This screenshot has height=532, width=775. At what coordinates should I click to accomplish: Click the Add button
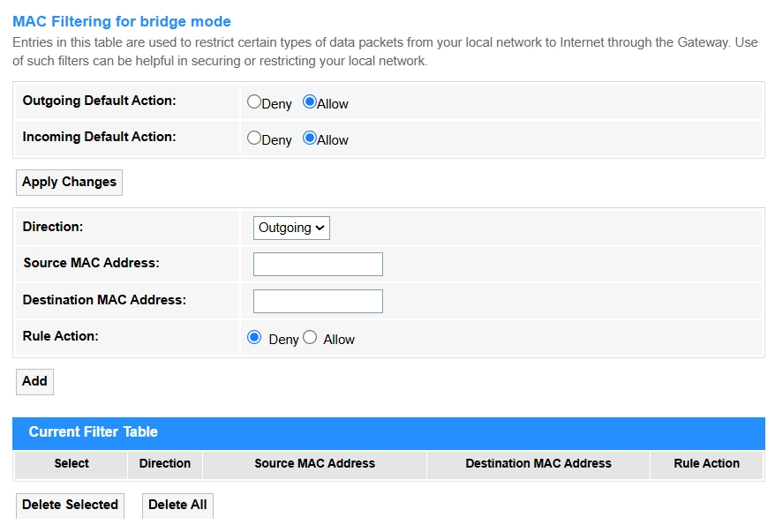(x=34, y=381)
